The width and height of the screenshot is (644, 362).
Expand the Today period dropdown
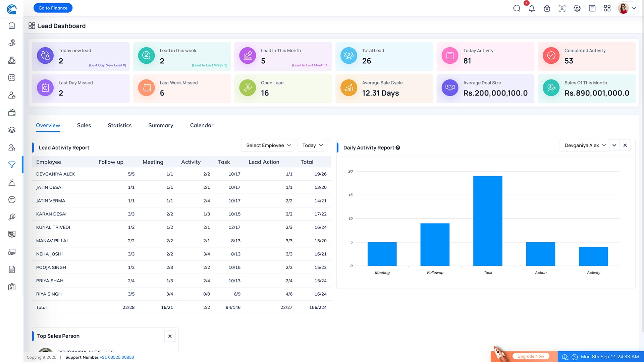312,145
